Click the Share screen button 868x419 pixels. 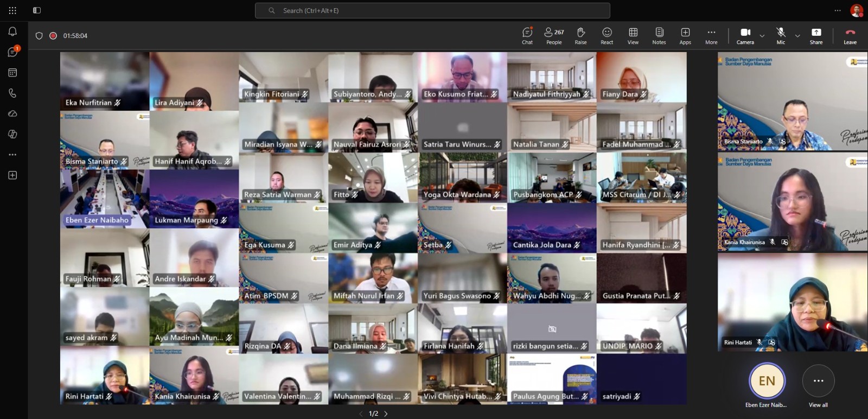[x=816, y=36]
